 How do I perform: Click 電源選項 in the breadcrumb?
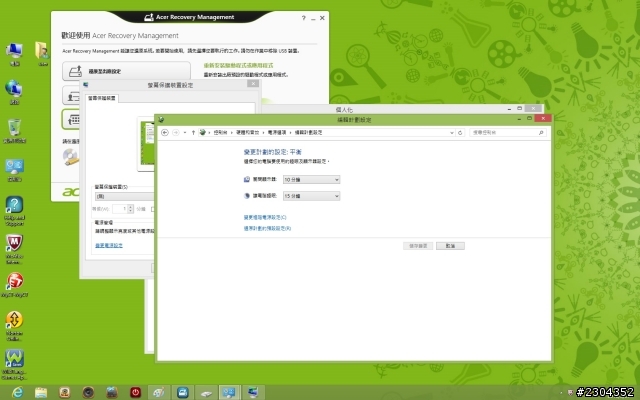[x=277, y=133]
